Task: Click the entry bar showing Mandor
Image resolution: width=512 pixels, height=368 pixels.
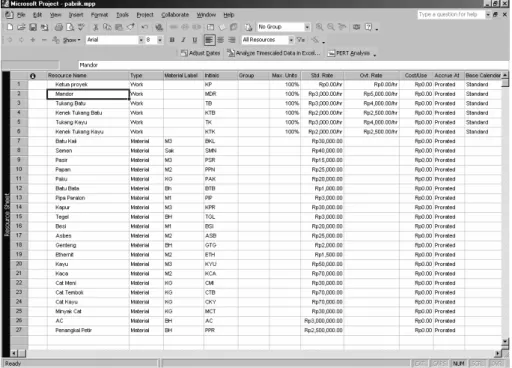Action: 293,65
